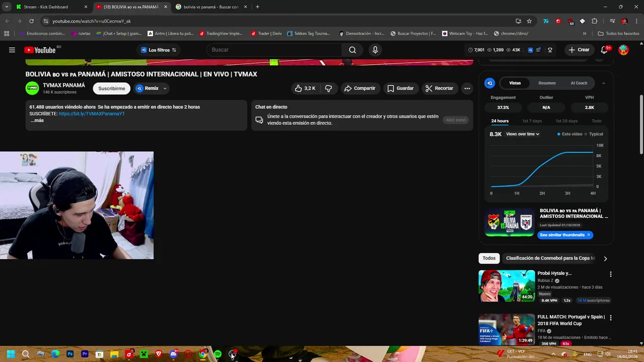Open options for the Probé Hytale video
Image resolution: width=644 pixels, height=362 pixels.
(x=611, y=275)
